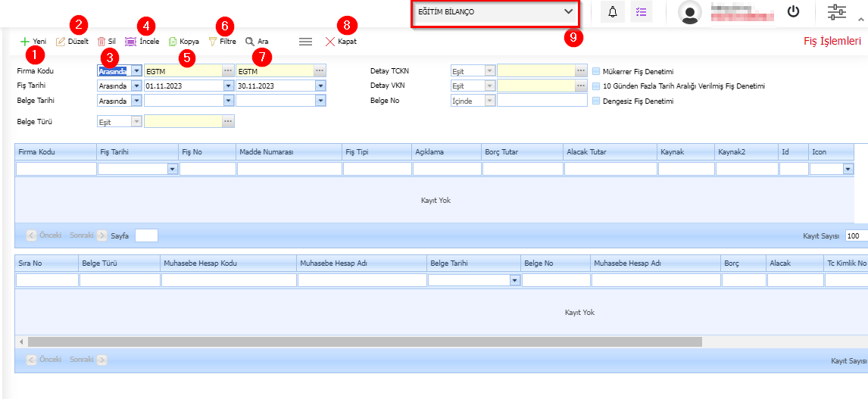Click the Madde Numarası filter box
Screen dimensions: 868x399
click(289, 169)
